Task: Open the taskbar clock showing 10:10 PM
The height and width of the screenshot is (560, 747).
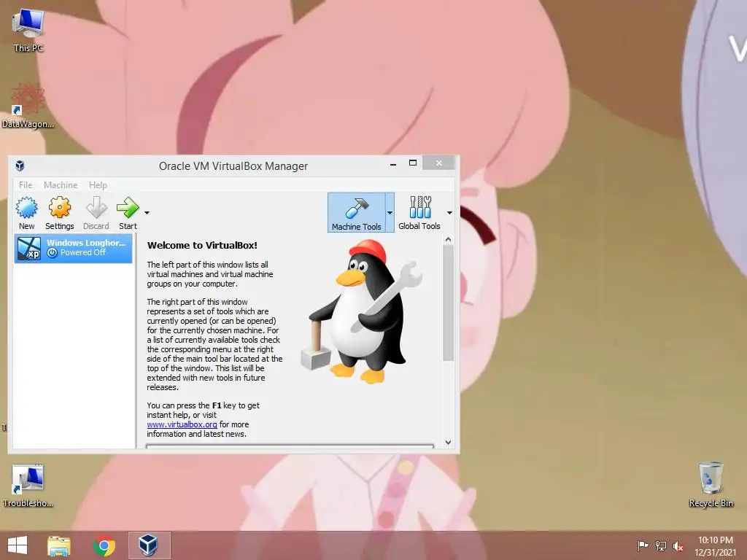Action: point(715,545)
